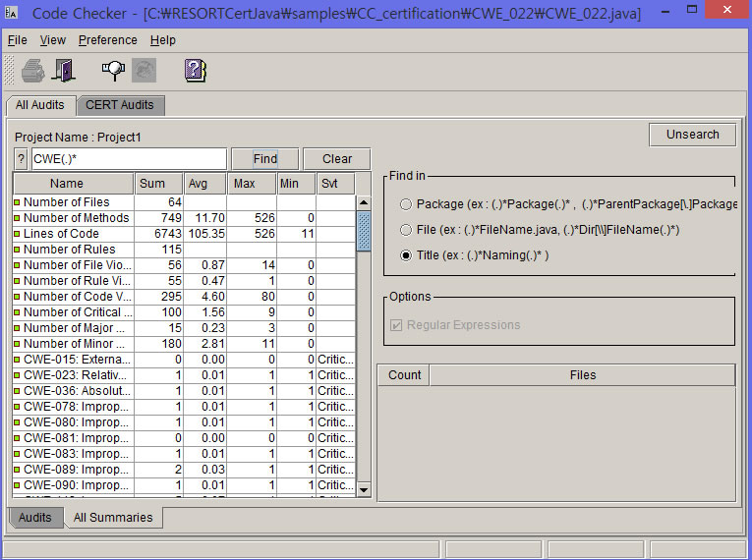The width and height of the screenshot is (752, 560).
Task: Sort by the Min column header
Action: click(x=297, y=184)
